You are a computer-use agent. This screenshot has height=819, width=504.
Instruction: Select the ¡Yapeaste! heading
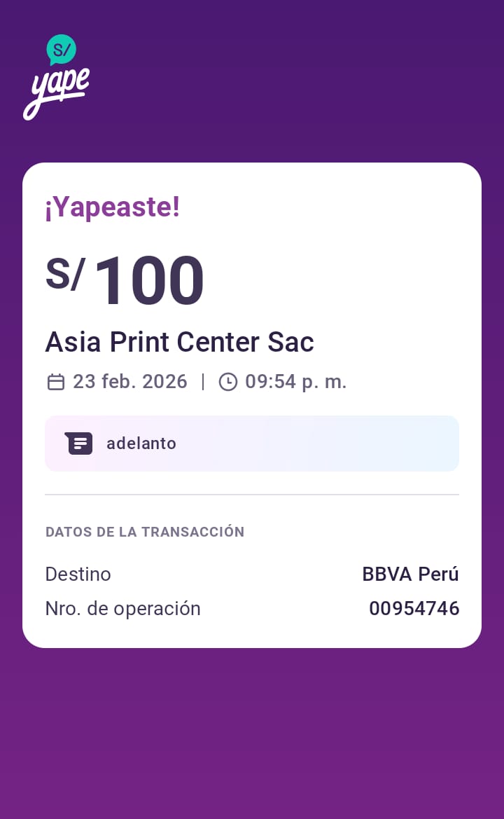click(x=113, y=207)
